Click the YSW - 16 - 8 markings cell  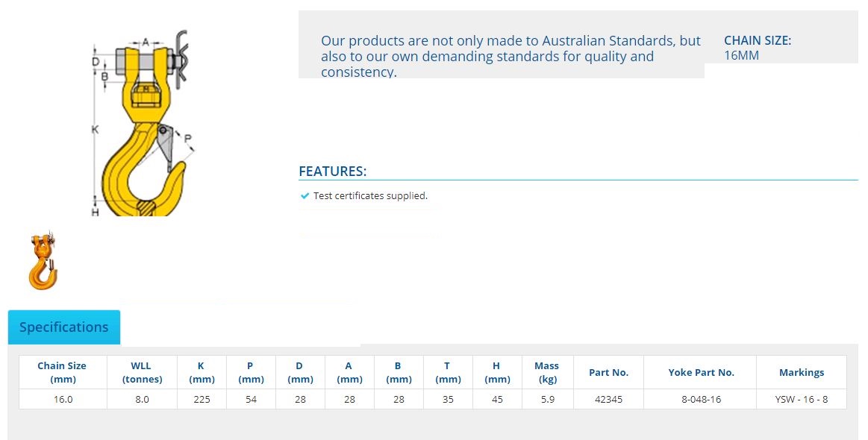tap(802, 399)
